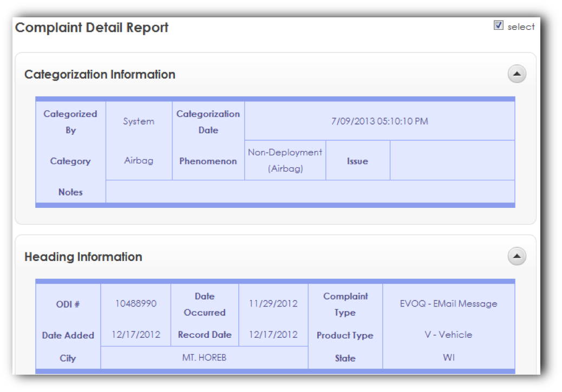Click the 'Notes' label

(x=70, y=192)
